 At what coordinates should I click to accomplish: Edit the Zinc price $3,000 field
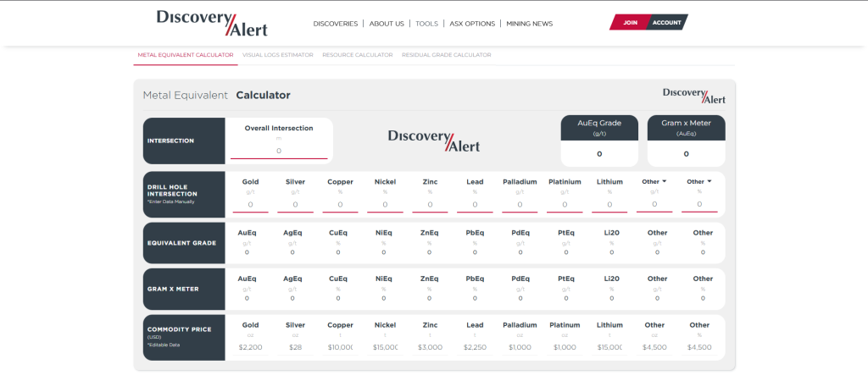pos(430,348)
